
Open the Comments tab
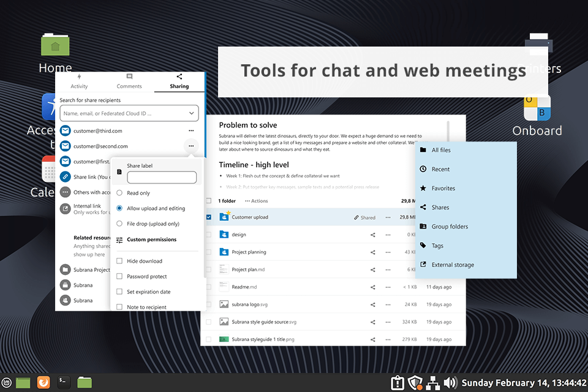click(129, 81)
